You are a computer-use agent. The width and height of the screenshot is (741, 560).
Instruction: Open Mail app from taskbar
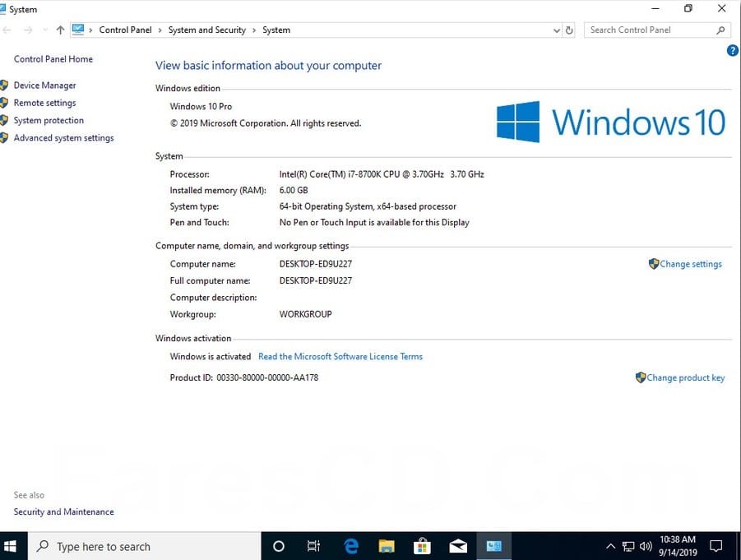coord(458,546)
